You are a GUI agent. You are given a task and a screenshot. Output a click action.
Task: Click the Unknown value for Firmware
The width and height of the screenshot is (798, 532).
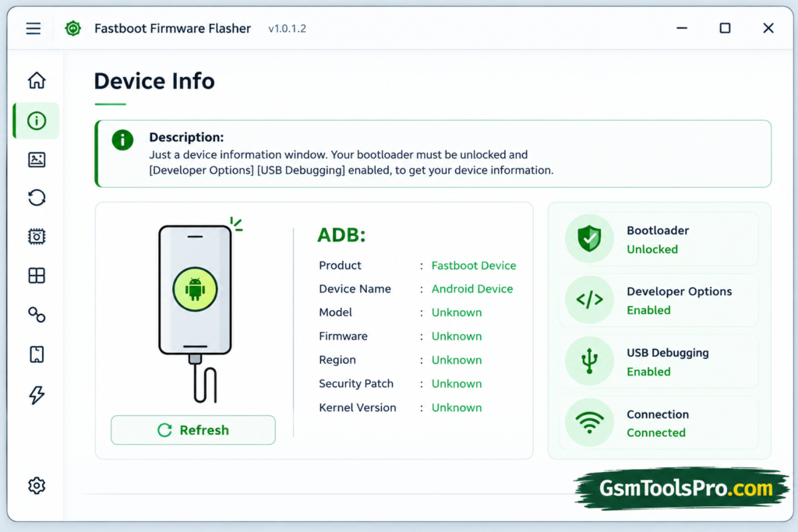457,336
